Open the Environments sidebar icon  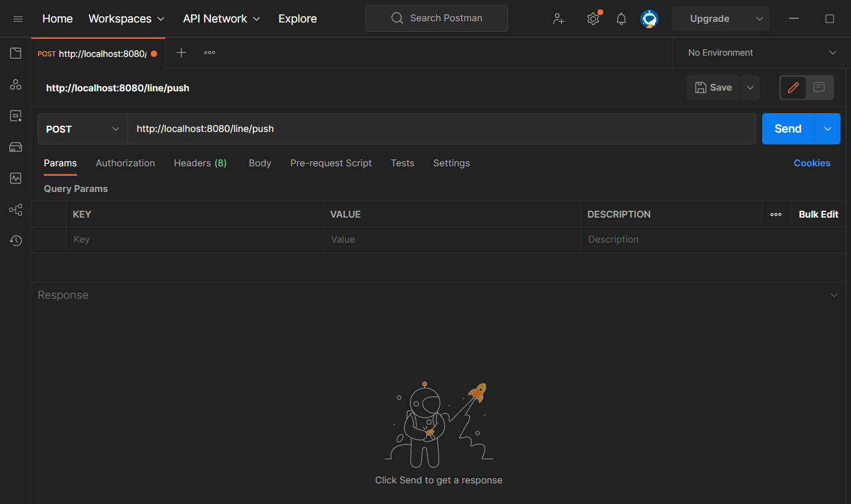pos(16,116)
